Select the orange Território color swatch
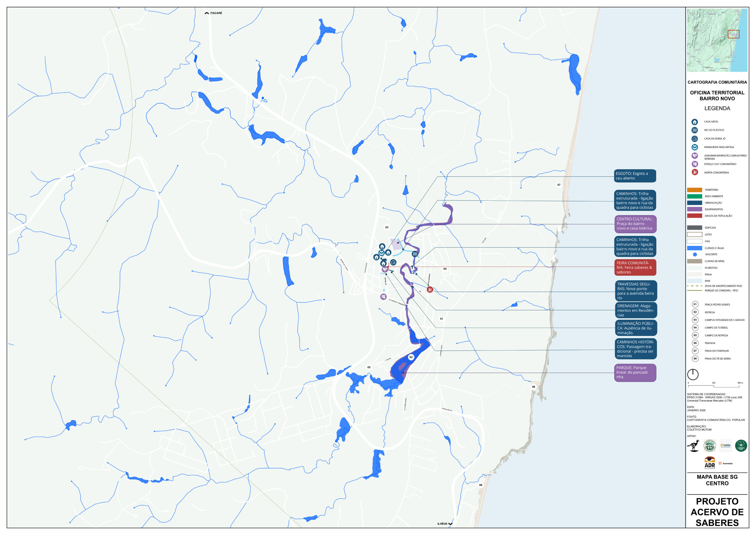Screen dimensions: 756x535 click(694, 190)
